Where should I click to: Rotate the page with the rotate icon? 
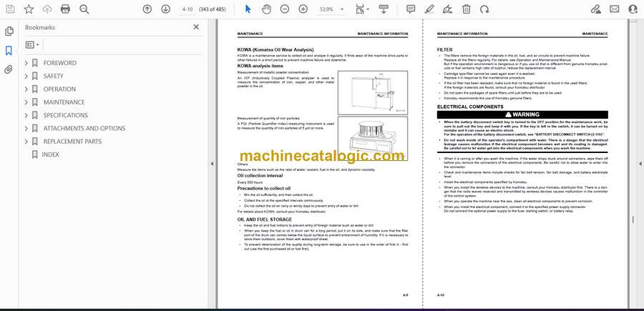click(484, 9)
